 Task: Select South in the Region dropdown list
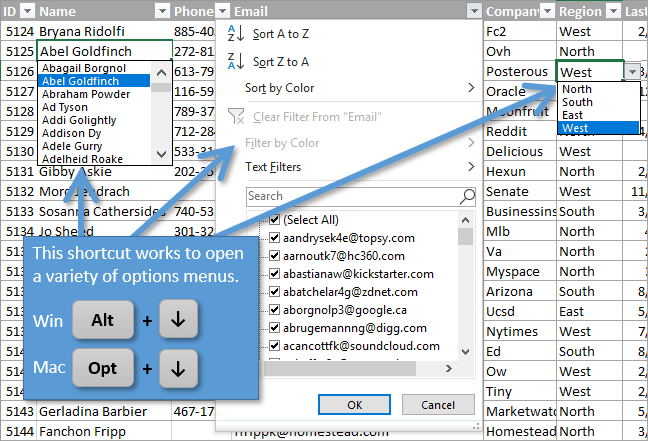click(x=577, y=102)
